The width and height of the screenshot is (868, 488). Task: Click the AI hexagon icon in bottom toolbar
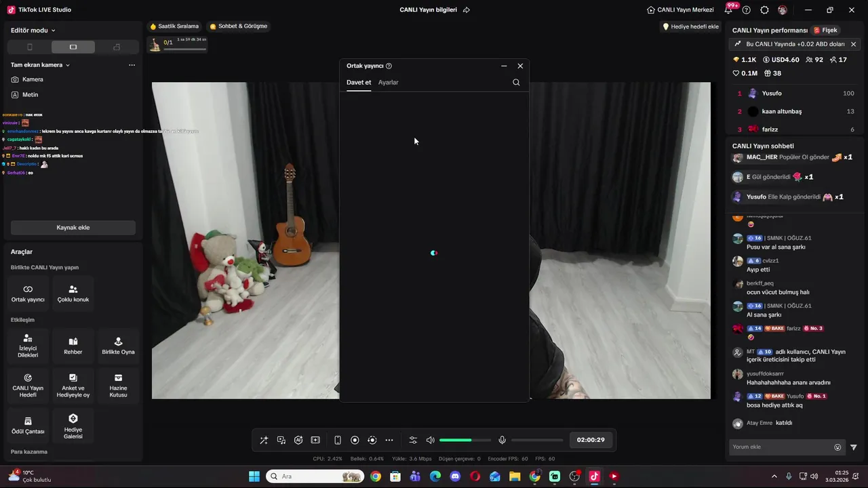coord(298,440)
